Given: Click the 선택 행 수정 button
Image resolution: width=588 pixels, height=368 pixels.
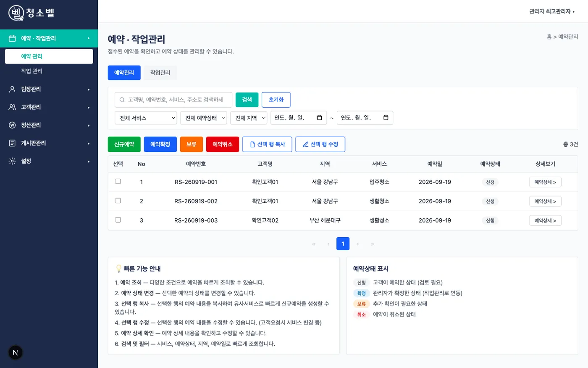Looking at the screenshot, I should pyautogui.click(x=320, y=144).
